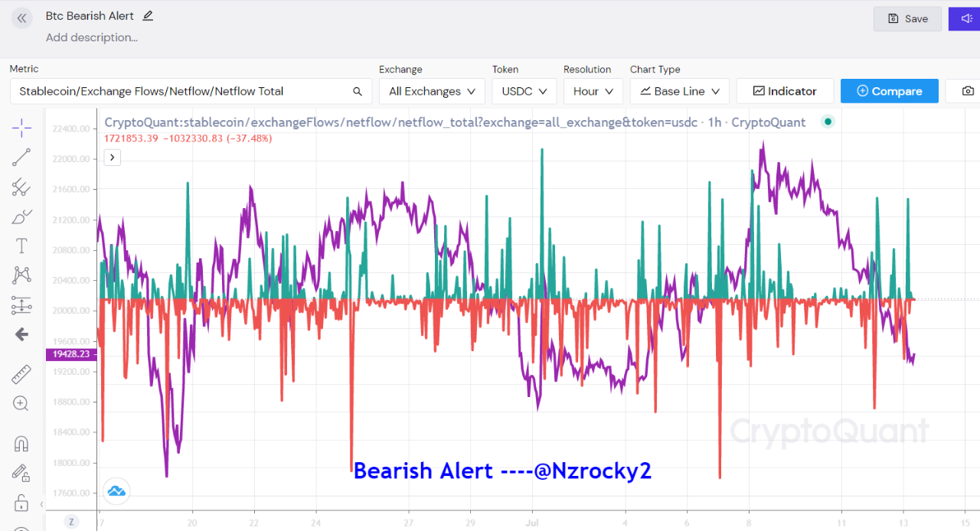Click the collapse sidebar double-chevron icon

(21, 18)
